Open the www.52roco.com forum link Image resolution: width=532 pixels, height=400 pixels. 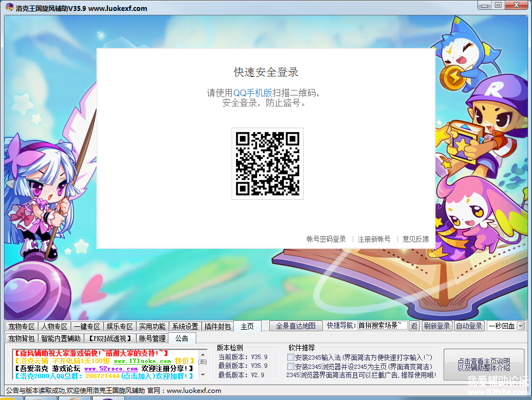pyautogui.click(x=111, y=369)
